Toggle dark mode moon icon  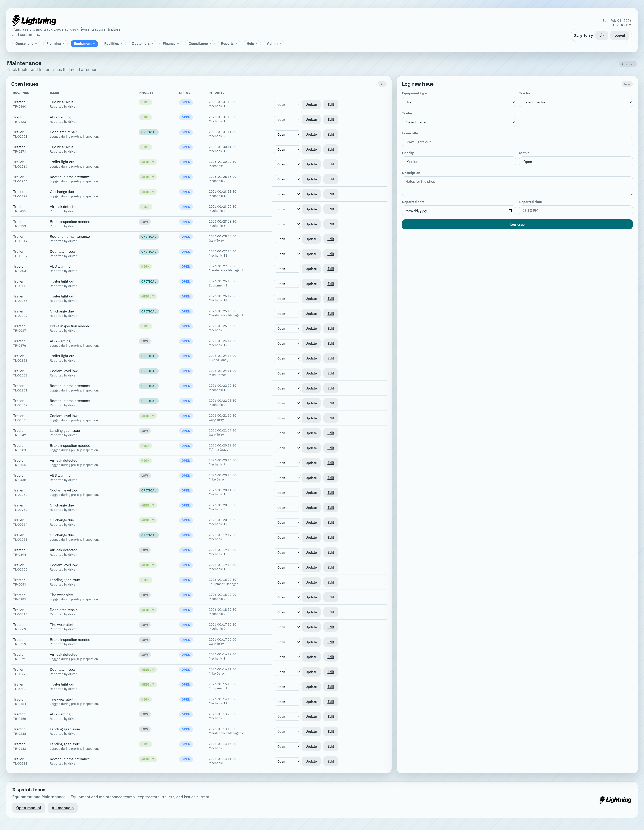(x=601, y=35)
